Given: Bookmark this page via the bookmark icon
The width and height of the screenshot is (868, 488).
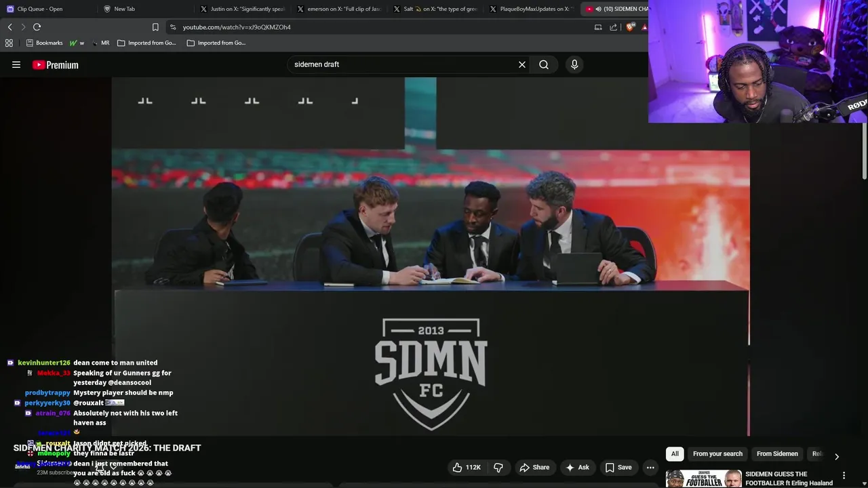Looking at the screenshot, I should [x=155, y=27].
